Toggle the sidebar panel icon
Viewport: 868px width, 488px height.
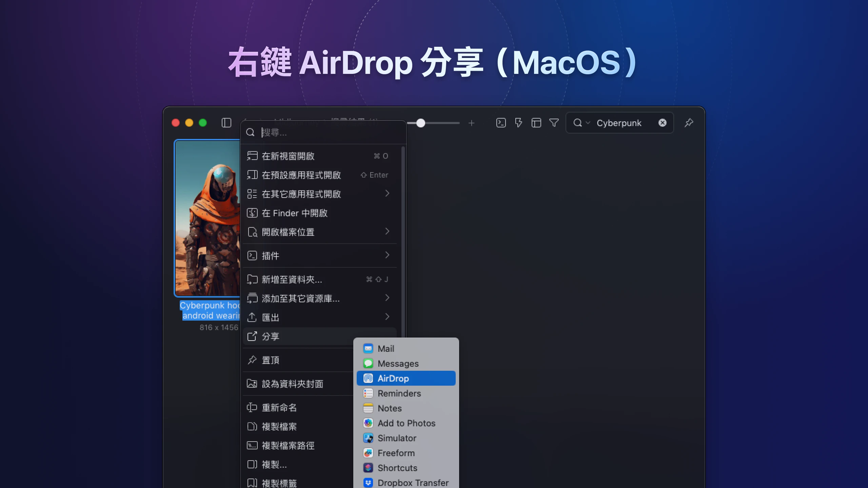[226, 123]
